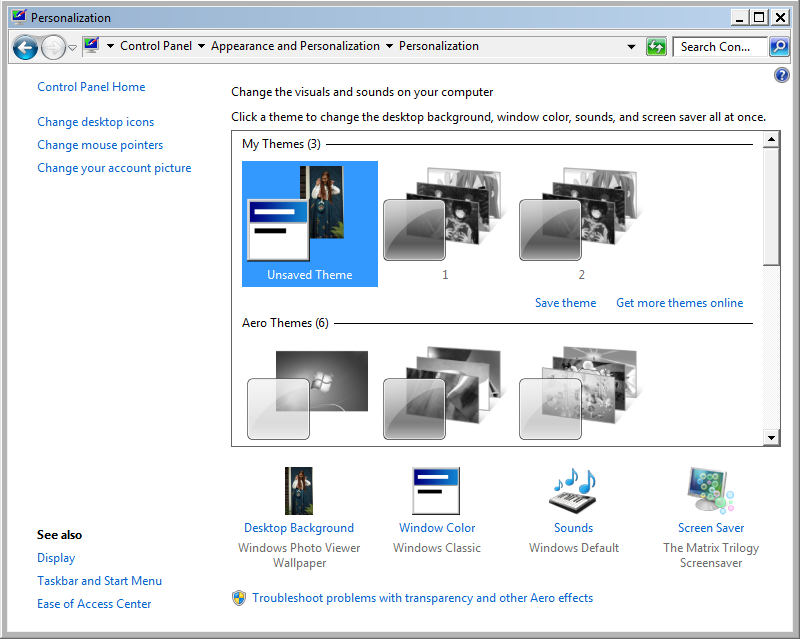Open address bar history dropdown
Image resolution: width=800 pixels, height=640 pixels.
click(631, 46)
